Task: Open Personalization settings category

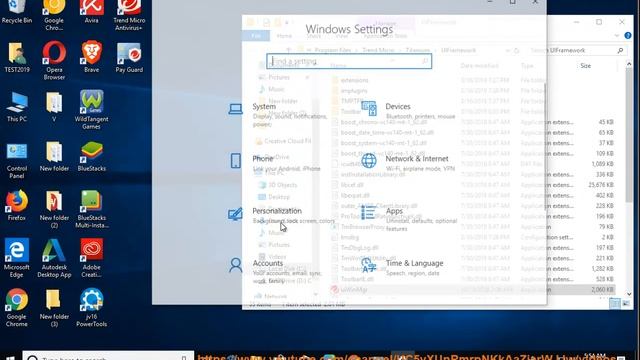Action: tap(282, 215)
